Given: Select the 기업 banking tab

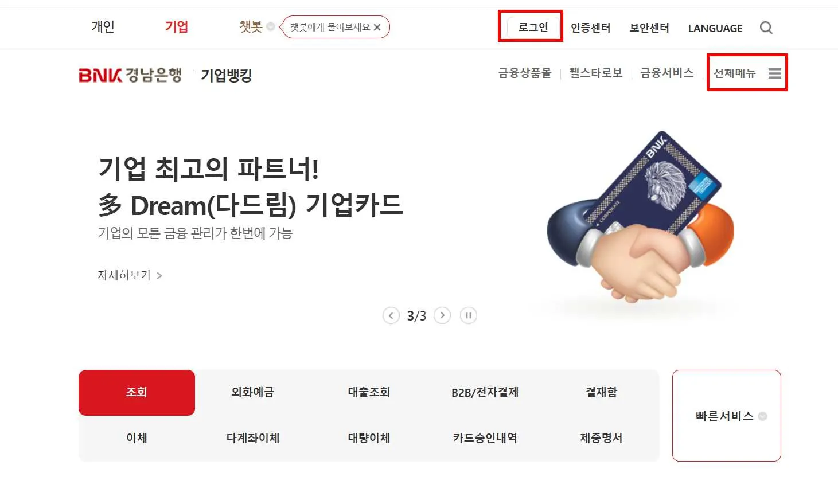Looking at the screenshot, I should coord(176,26).
